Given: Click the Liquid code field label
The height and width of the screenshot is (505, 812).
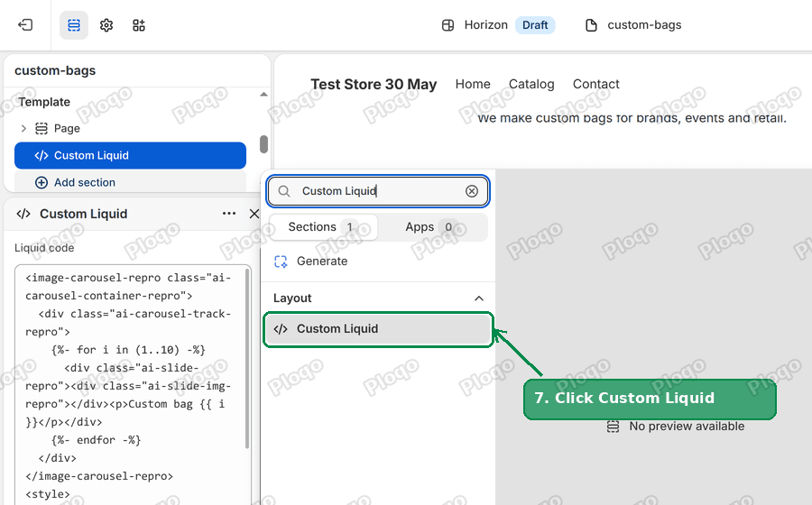Looking at the screenshot, I should coord(44,248).
